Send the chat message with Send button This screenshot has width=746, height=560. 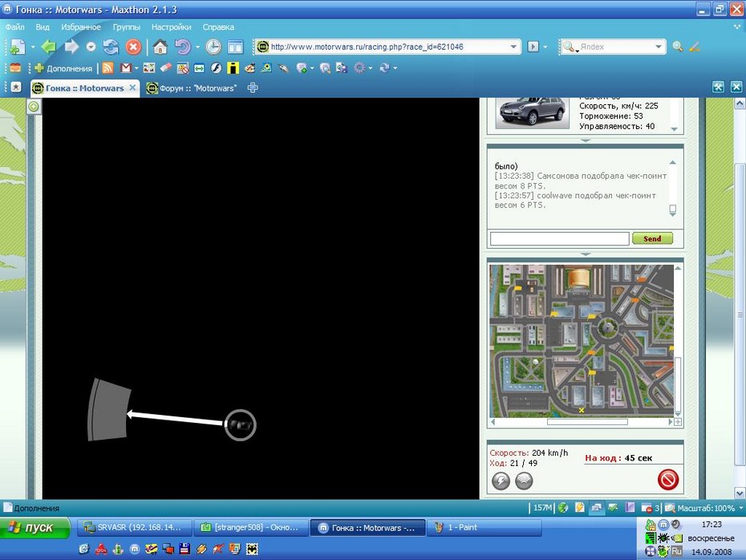click(652, 238)
